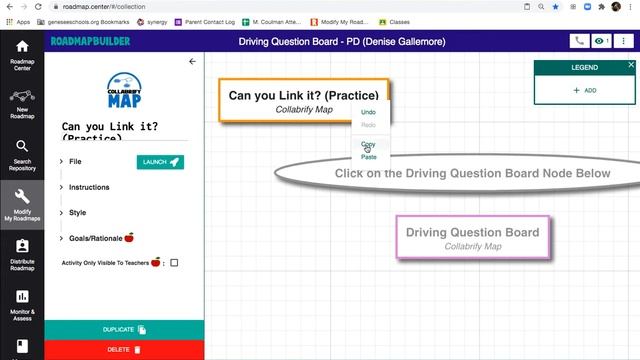Screen dimensions: 640x360
Task: Choose Redo in context menu
Action: point(368,125)
